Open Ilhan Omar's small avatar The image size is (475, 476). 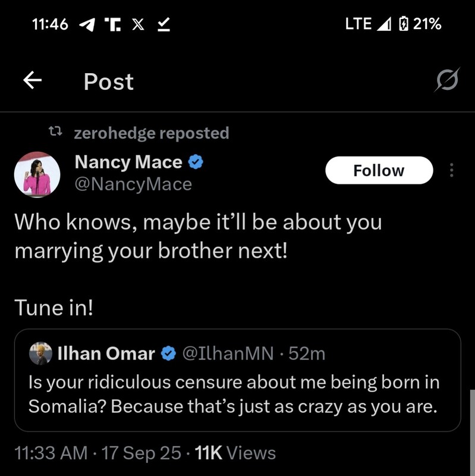40,353
